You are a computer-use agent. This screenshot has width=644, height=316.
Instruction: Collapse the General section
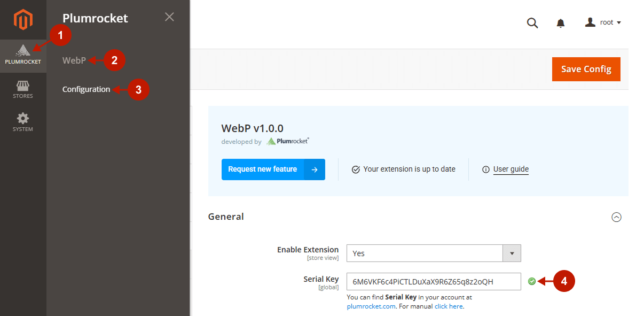tap(616, 217)
